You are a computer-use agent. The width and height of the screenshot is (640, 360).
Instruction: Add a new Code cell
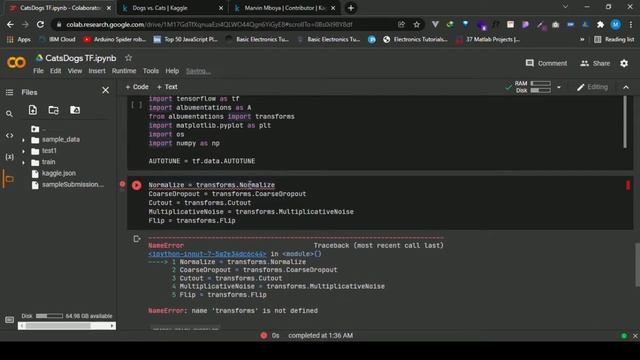[x=137, y=87]
